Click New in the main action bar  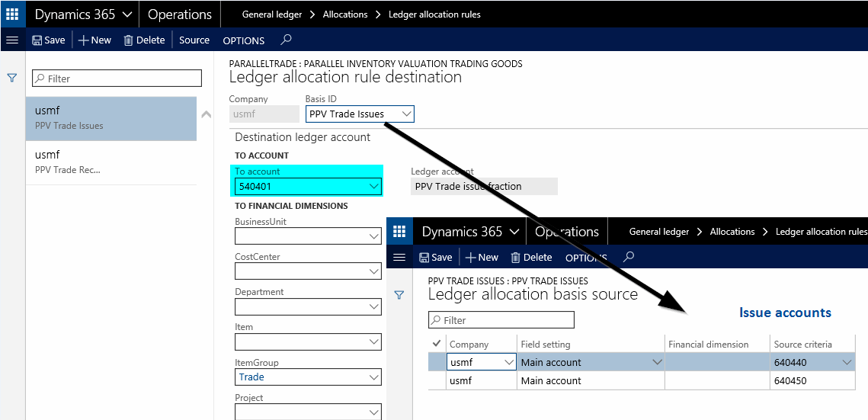(x=94, y=40)
